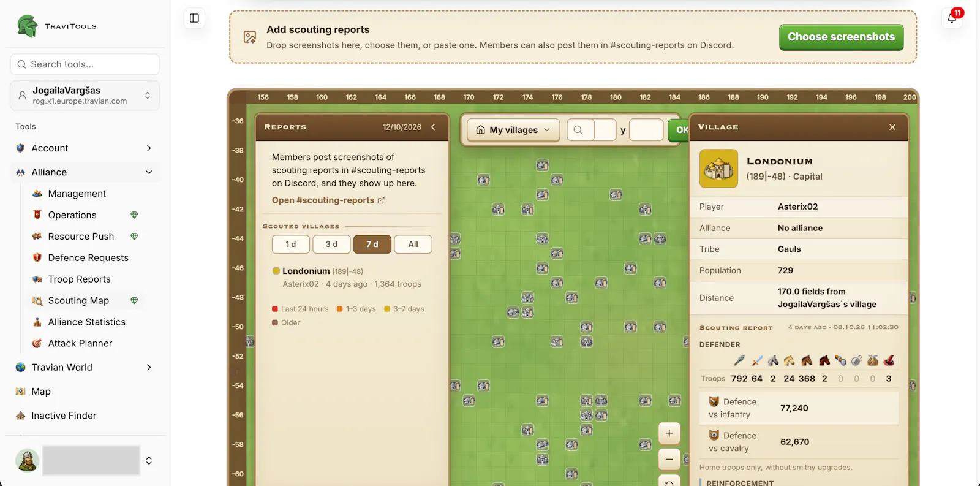Viewport: 980px width, 486px height.
Task: Close the Village details panel
Action: click(x=892, y=127)
